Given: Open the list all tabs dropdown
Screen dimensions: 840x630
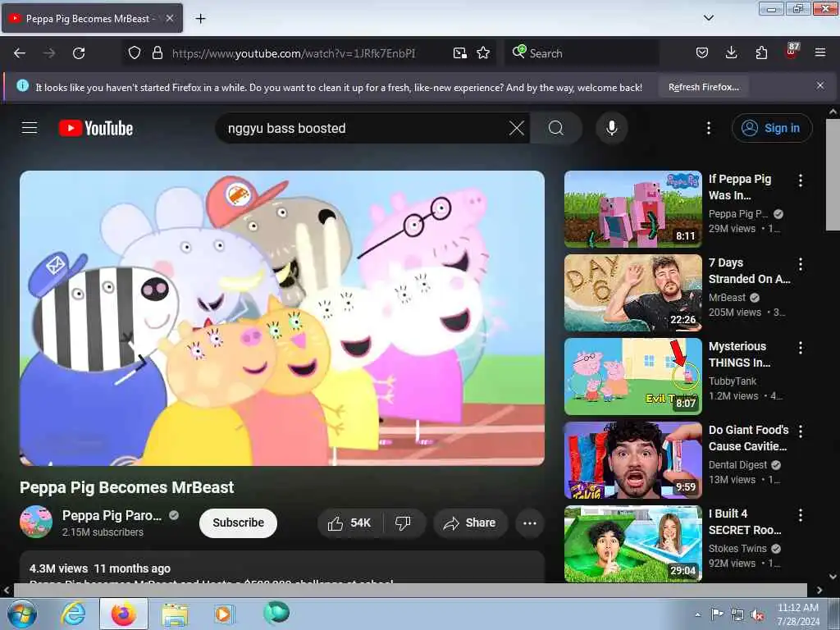Looking at the screenshot, I should pyautogui.click(x=709, y=18).
